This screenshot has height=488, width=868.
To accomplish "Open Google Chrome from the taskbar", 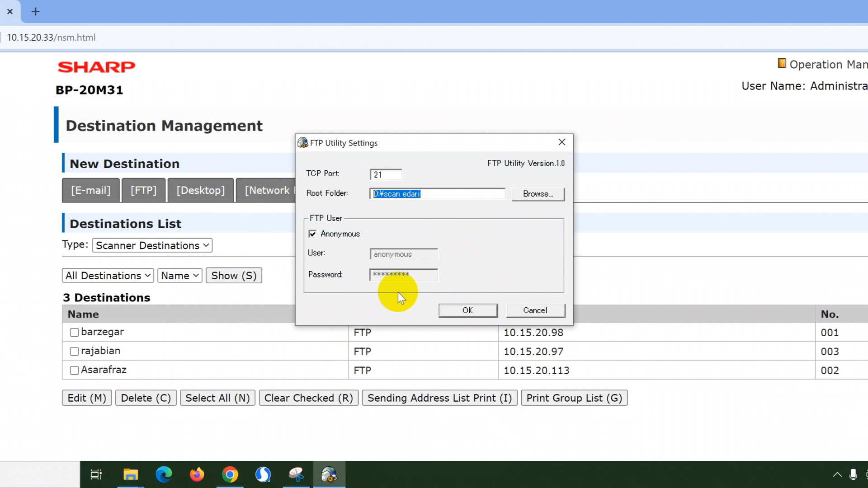I will [x=230, y=474].
